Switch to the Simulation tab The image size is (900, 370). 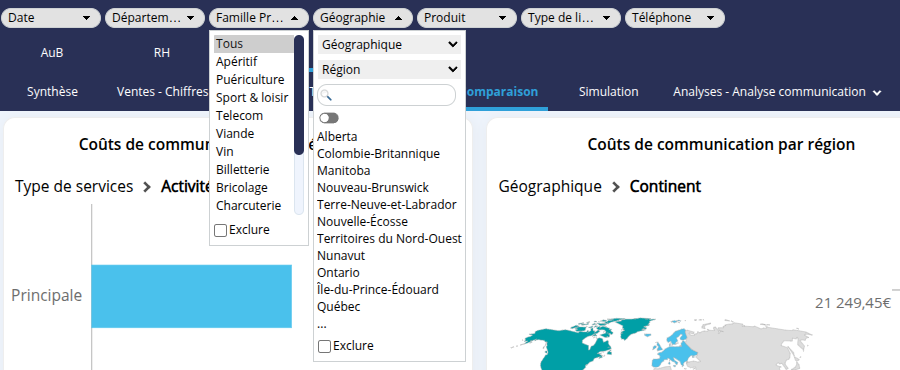coord(608,92)
